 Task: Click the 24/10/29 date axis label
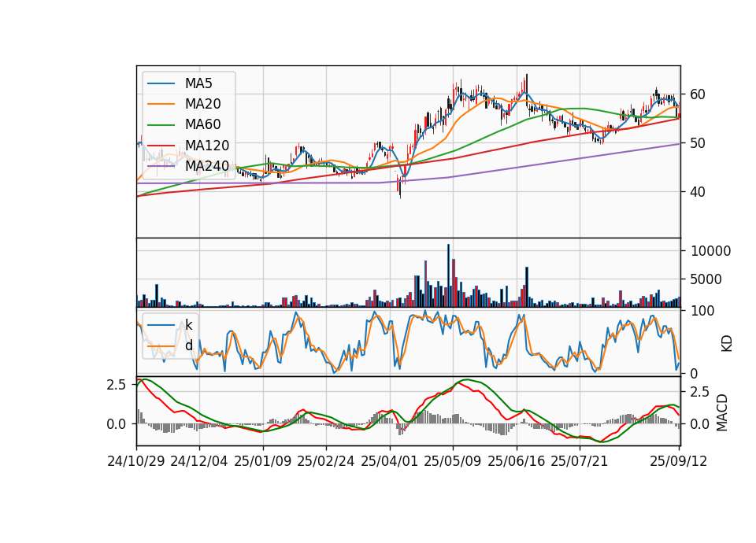point(136,461)
